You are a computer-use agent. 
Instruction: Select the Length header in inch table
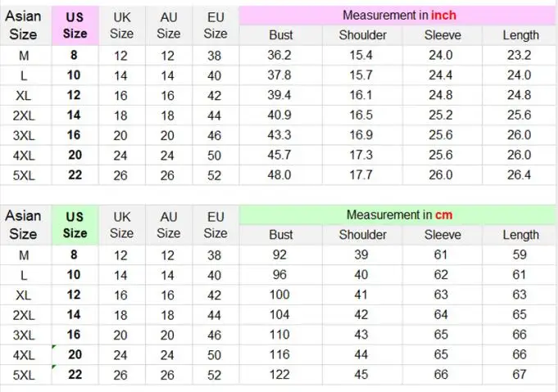(x=520, y=35)
